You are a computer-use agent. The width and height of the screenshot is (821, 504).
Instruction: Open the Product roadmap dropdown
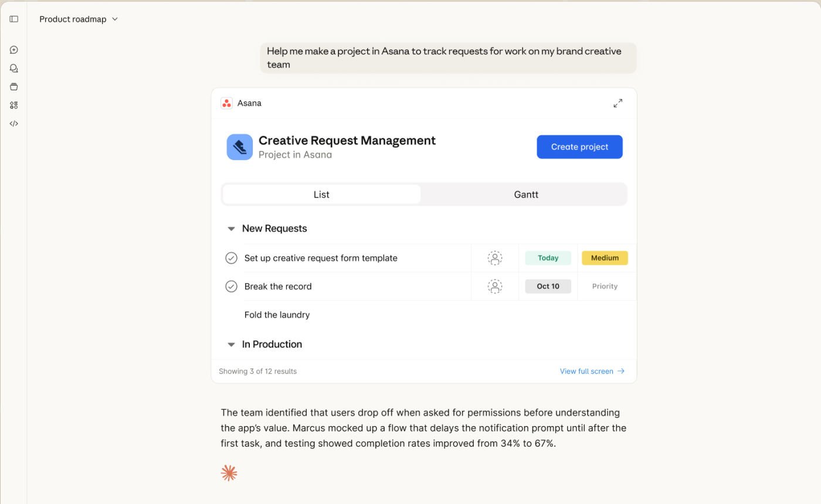coord(79,19)
